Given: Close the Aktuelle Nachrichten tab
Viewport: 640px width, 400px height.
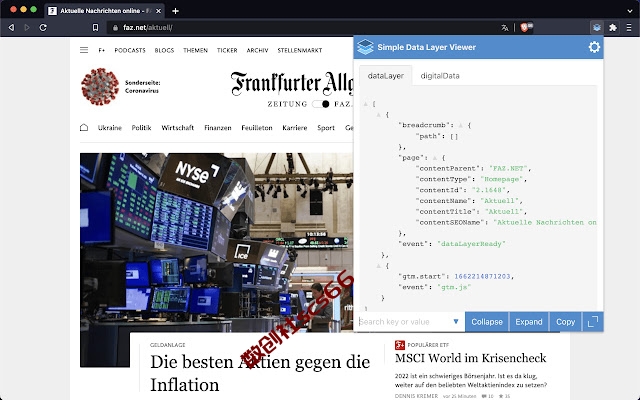Looking at the screenshot, I should click(x=158, y=11).
